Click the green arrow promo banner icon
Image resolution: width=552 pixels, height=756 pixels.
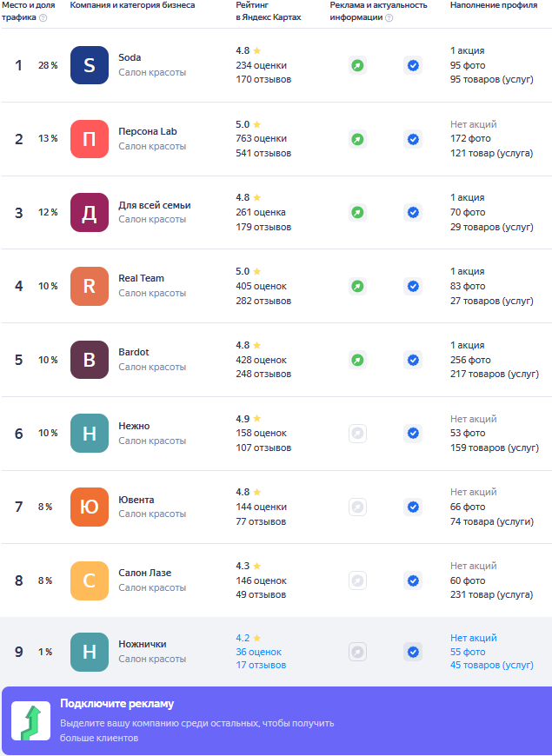click(30, 722)
